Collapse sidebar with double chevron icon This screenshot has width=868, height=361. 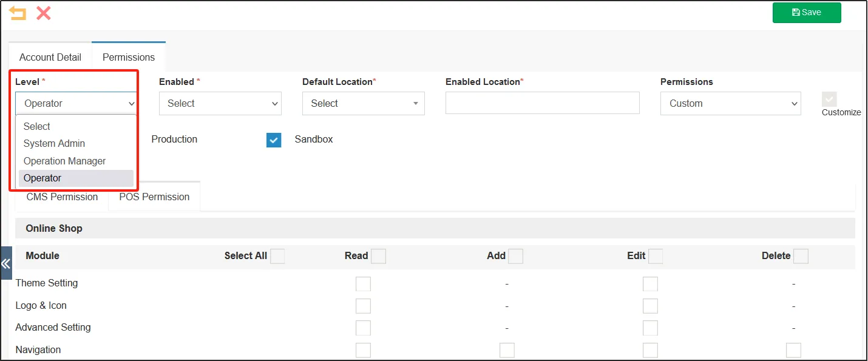pyautogui.click(x=6, y=263)
